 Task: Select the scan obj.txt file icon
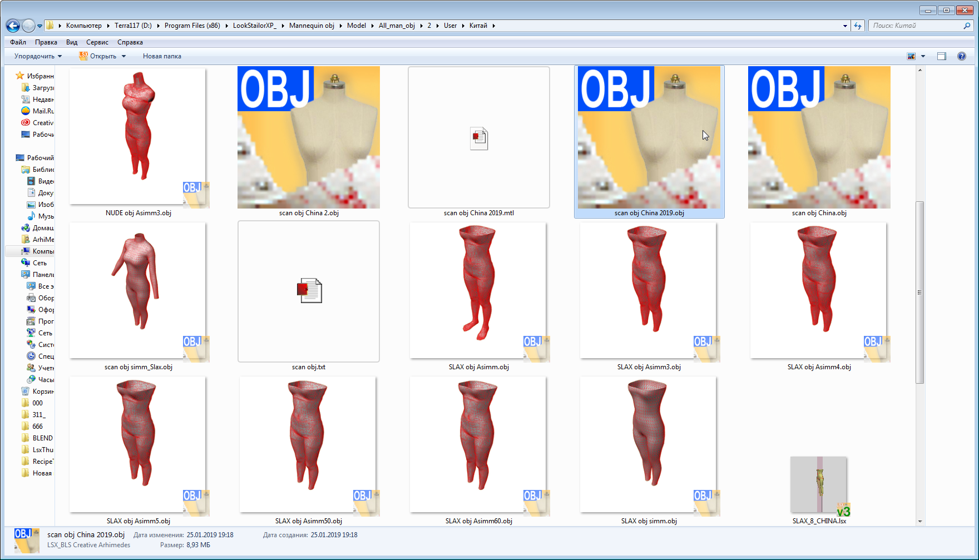tap(309, 291)
